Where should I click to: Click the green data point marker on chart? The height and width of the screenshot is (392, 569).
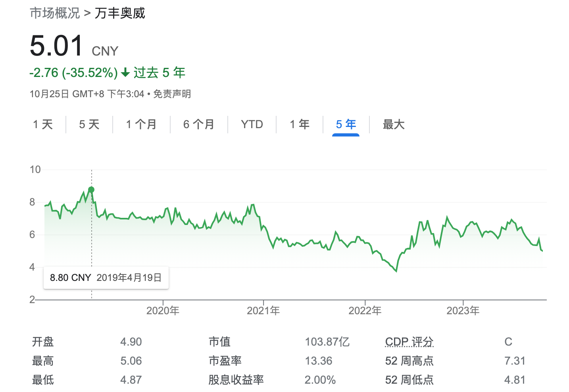[91, 190]
